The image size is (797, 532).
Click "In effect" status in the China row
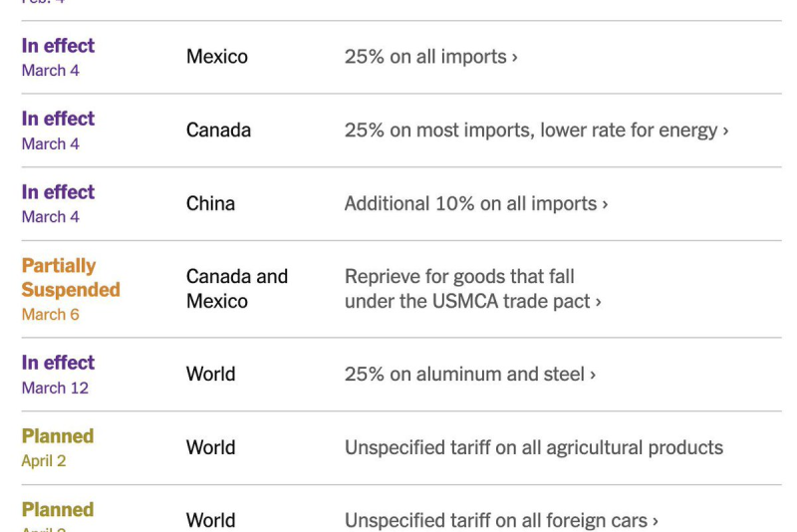58,192
